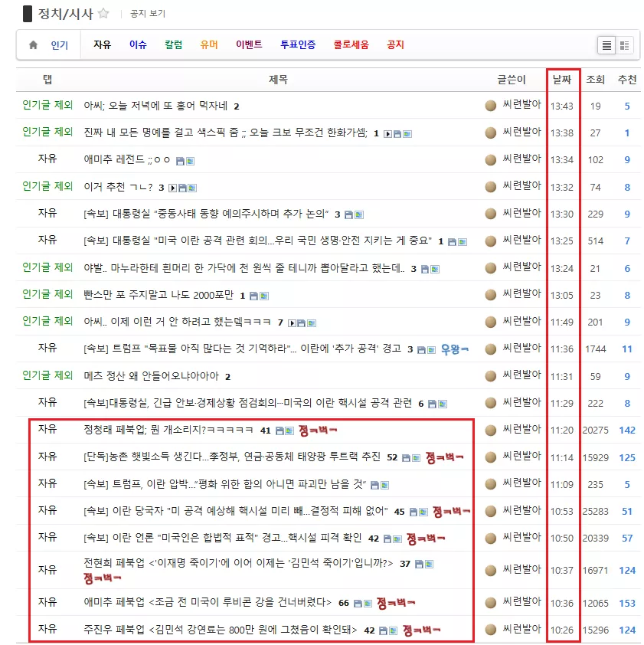Click the 우왕ㅋ badge on the 트럼프 post

click(x=454, y=349)
